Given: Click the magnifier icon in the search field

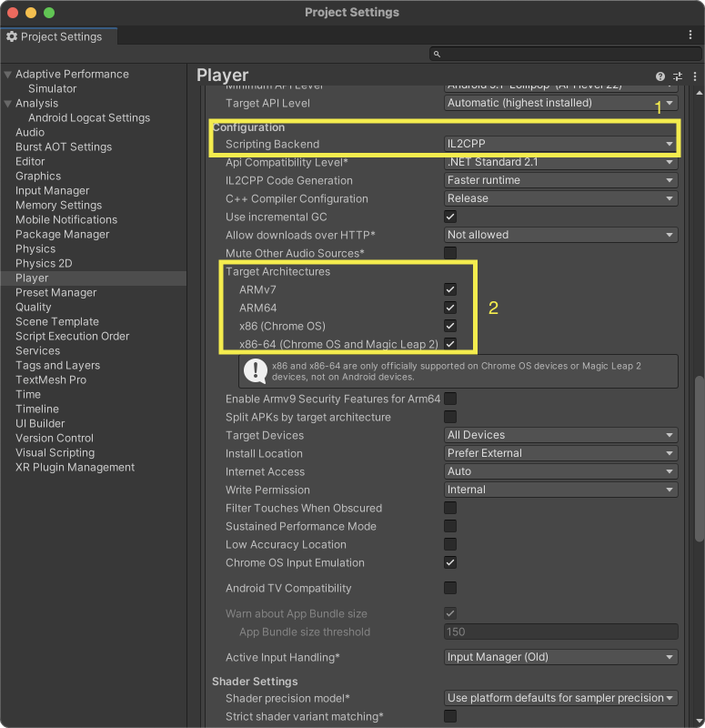Looking at the screenshot, I should (x=437, y=55).
